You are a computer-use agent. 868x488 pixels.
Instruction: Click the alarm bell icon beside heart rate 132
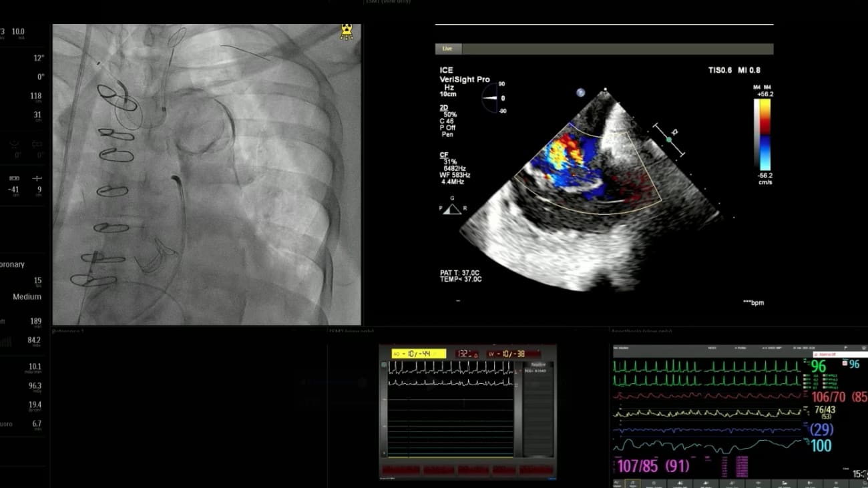[475, 356]
